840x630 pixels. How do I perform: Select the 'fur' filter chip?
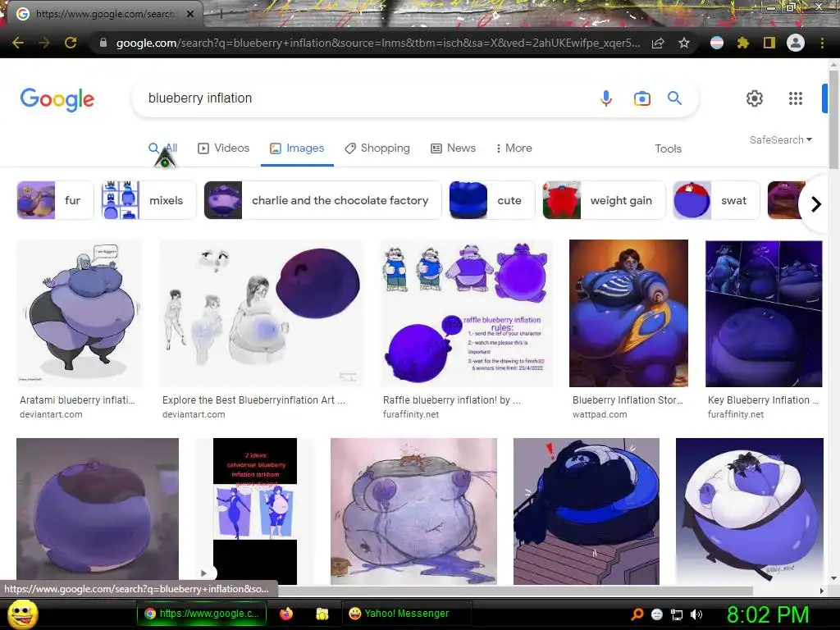55,200
